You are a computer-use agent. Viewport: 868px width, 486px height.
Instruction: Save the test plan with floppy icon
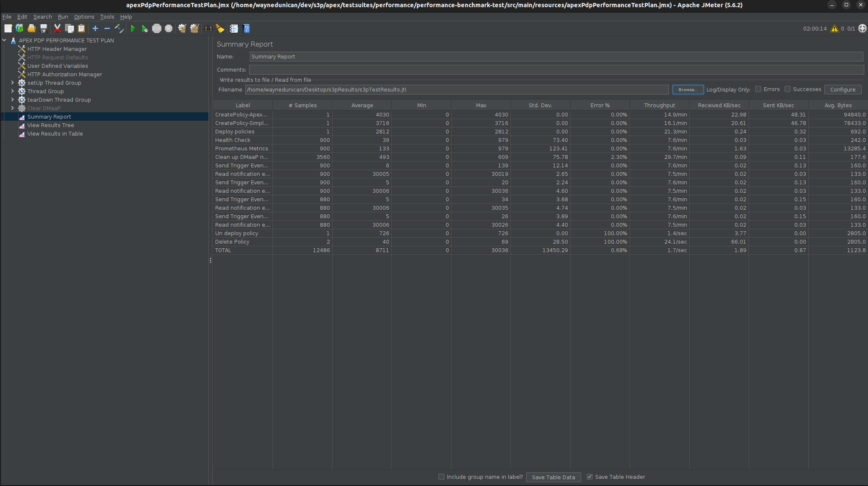pos(43,28)
